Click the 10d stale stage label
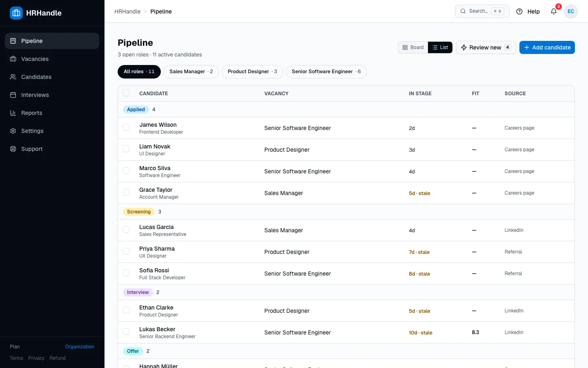The height and width of the screenshot is (368, 588). tap(421, 333)
